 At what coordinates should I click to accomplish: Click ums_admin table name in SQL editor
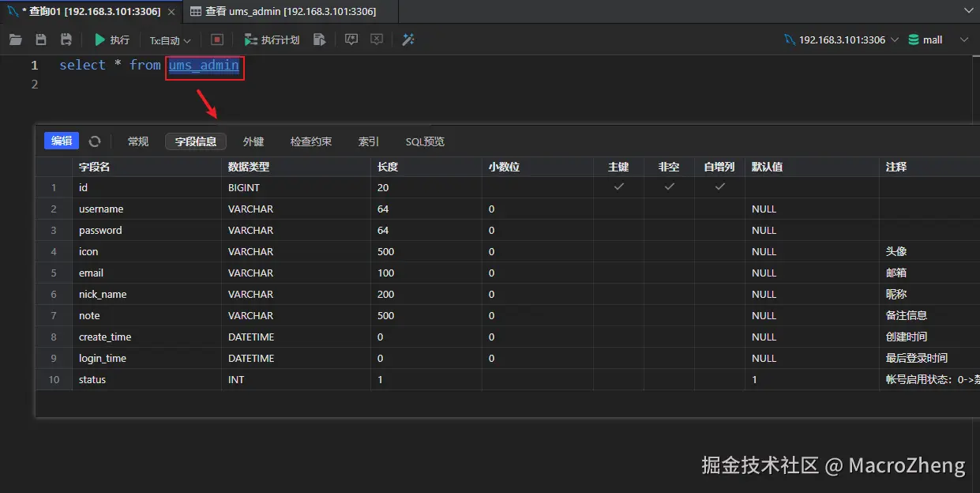click(204, 65)
